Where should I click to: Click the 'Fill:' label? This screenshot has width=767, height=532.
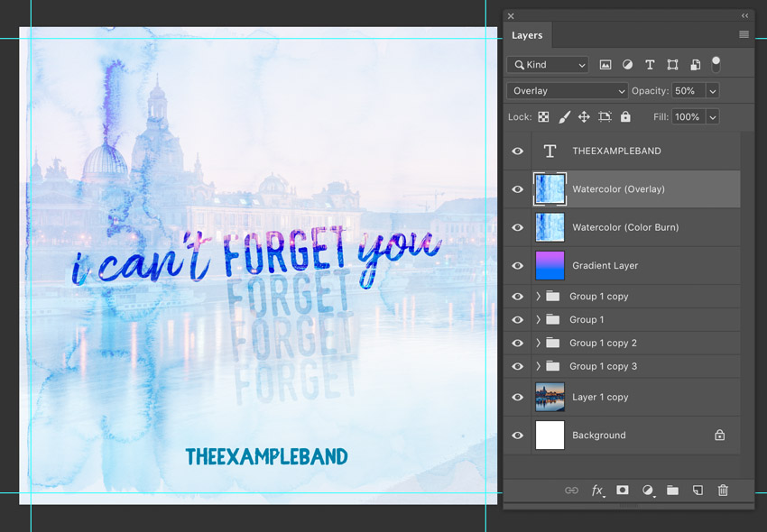[x=661, y=117]
